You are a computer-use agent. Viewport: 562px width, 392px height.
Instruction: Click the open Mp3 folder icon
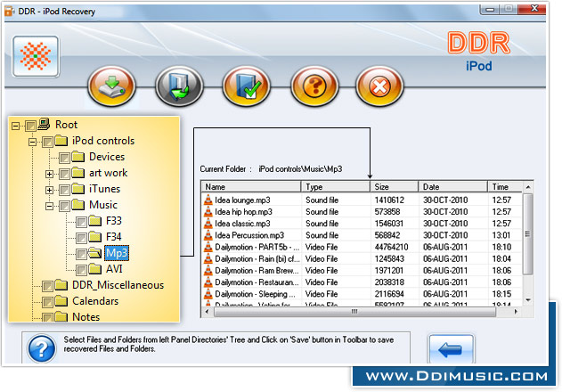[95, 253]
